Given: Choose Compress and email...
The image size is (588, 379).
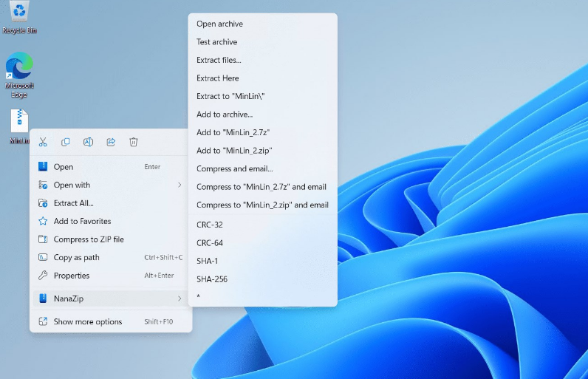Looking at the screenshot, I should coord(262,168).
